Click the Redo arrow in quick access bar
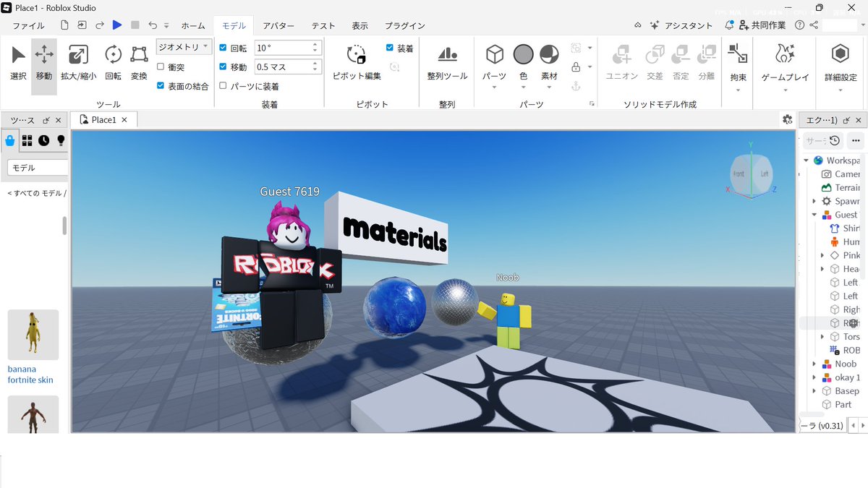Image resolution: width=868 pixels, height=488 pixels. (x=100, y=25)
